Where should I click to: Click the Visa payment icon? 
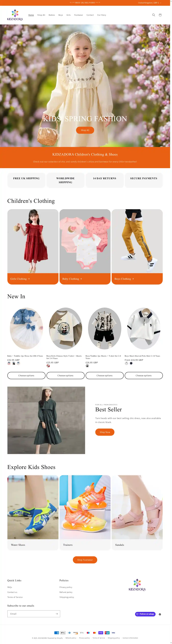pyautogui.click(x=113, y=633)
